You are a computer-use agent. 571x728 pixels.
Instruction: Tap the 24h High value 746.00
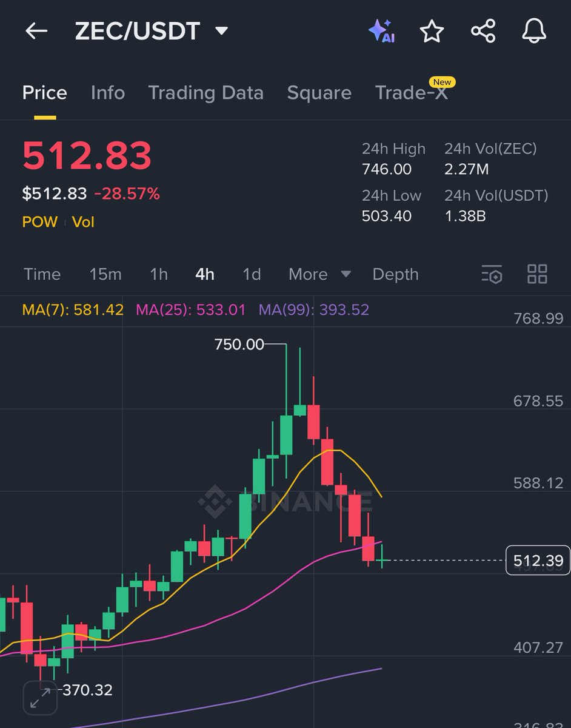387,169
